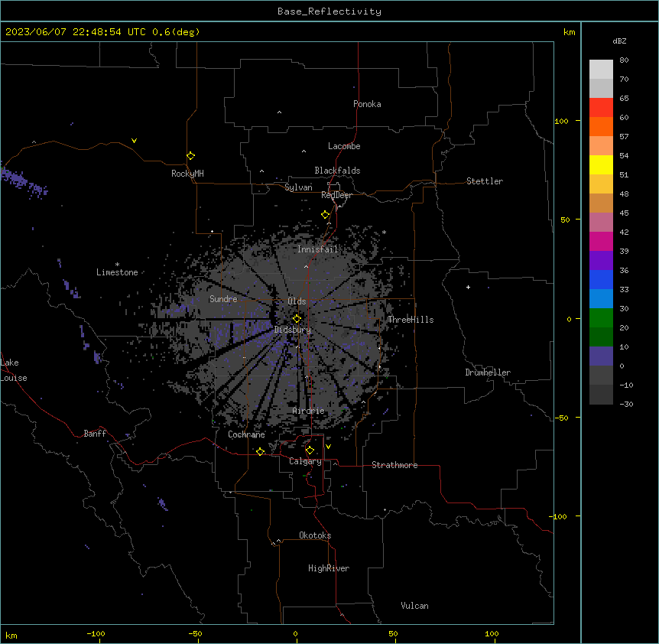The width and height of the screenshot is (659, 644).
Task: Click the yellow diamond marker below Cochrane
Action: coord(260,452)
